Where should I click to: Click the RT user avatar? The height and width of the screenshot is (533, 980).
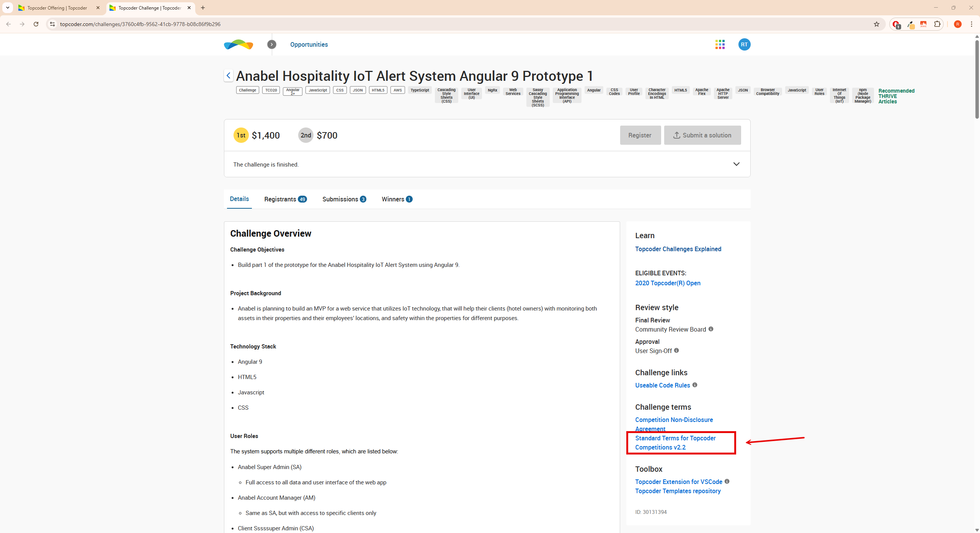pos(744,44)
